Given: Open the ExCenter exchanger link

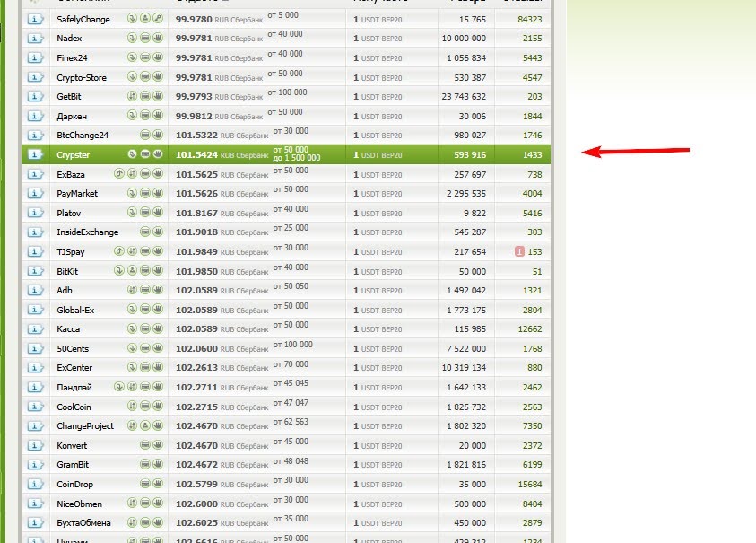Looking at the screenshot, I should [x=74, y=368].
